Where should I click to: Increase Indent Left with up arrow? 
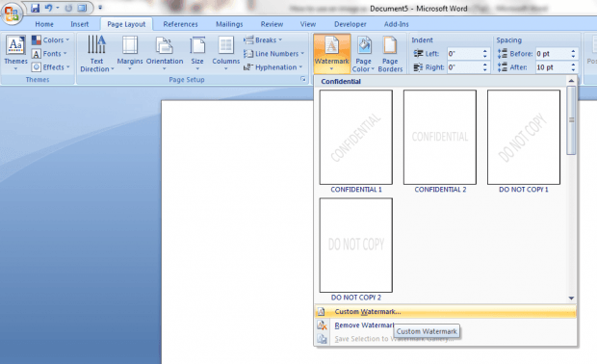click(485, 51)
